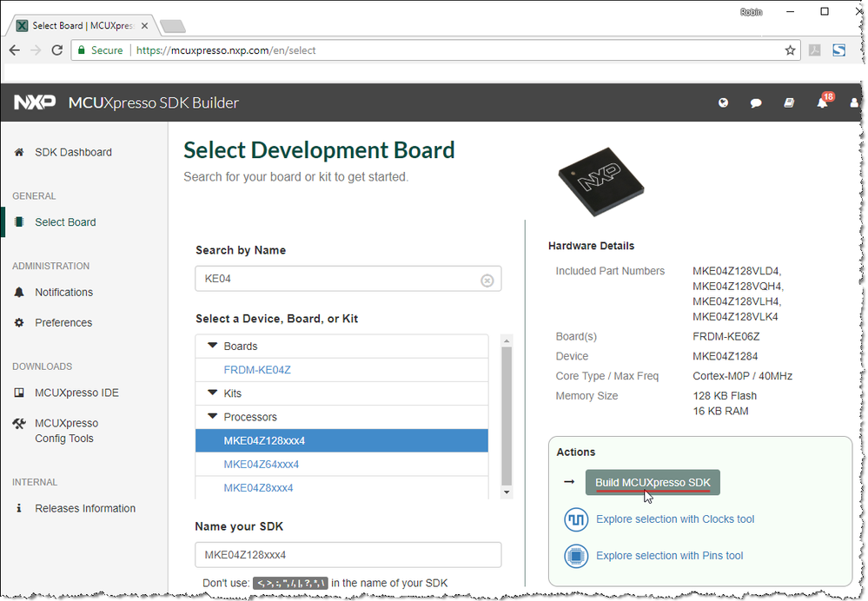
Task: Click the browser address bar URL
Action: pos(226,50)
